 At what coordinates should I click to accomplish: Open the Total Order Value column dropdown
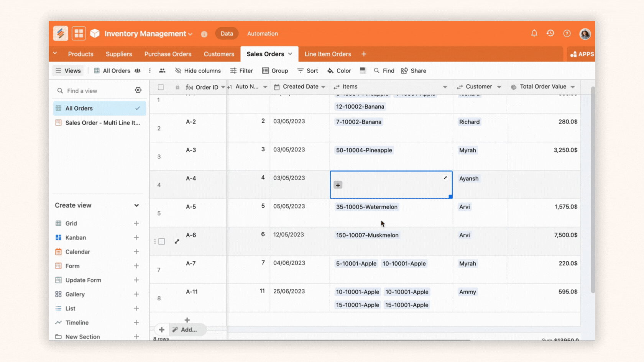[573, 87]
